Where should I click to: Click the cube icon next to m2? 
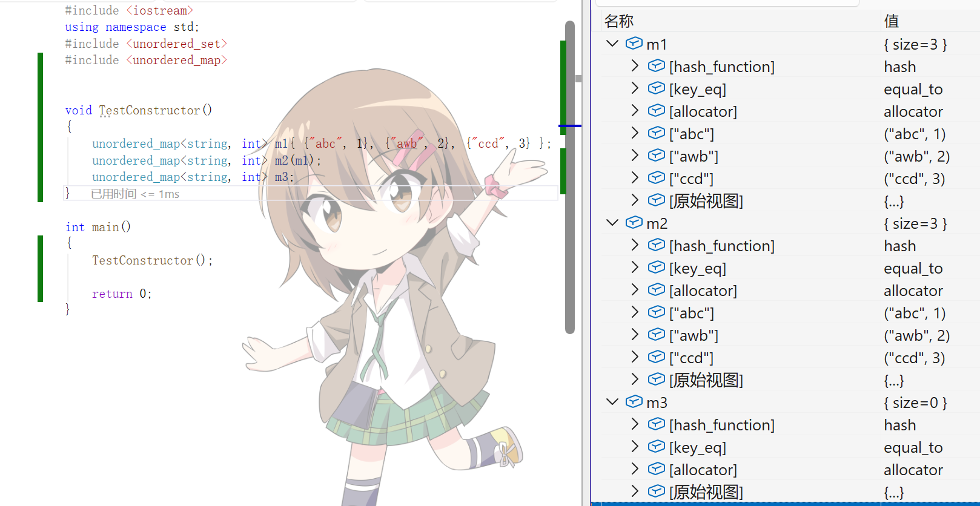[x=634, y=223]
